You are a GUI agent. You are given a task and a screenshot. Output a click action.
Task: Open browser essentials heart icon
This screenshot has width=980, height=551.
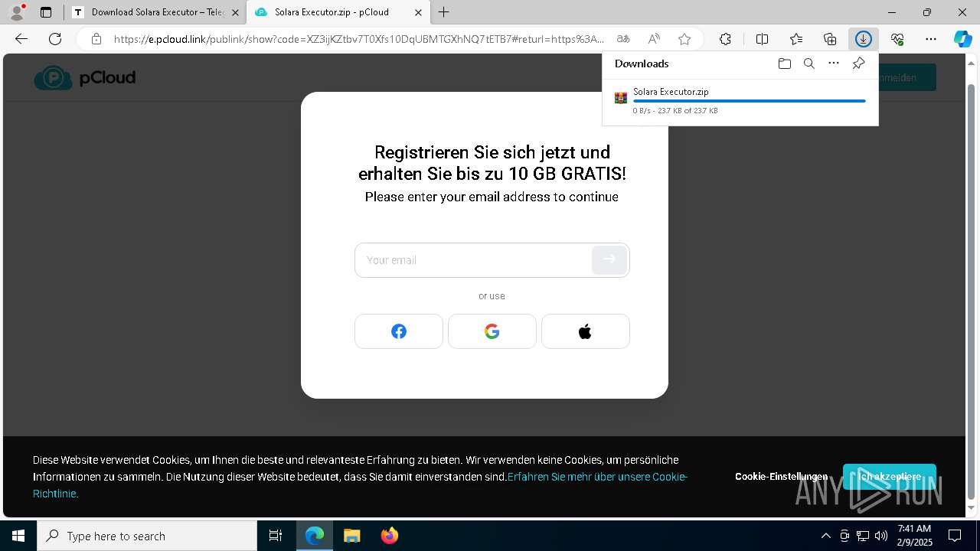[897, 39]
